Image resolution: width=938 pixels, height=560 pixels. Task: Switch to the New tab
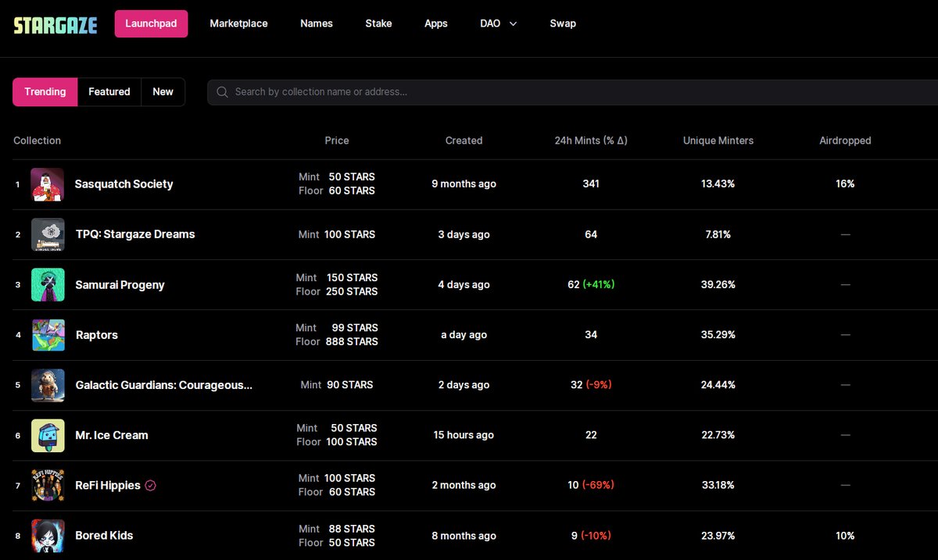click(x=163, y=92)
